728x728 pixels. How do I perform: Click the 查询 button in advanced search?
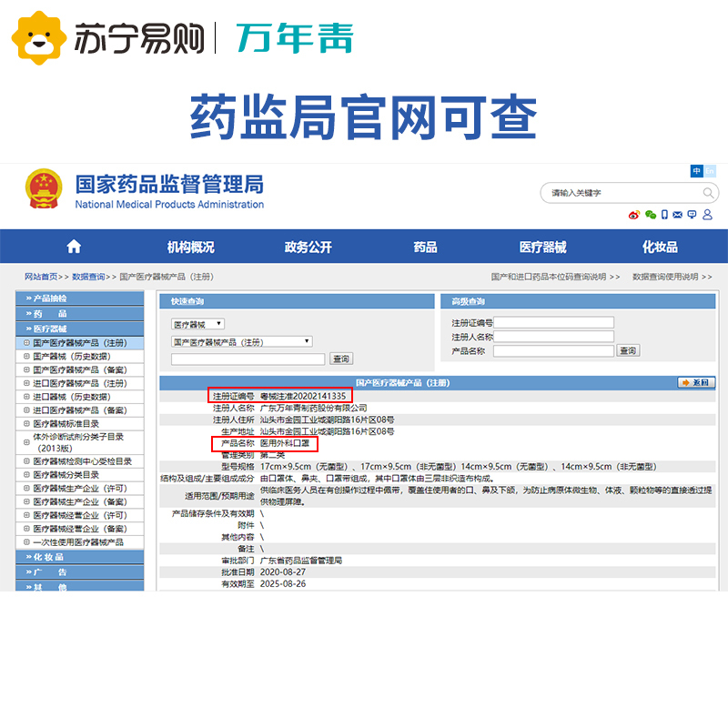[628, 350]
